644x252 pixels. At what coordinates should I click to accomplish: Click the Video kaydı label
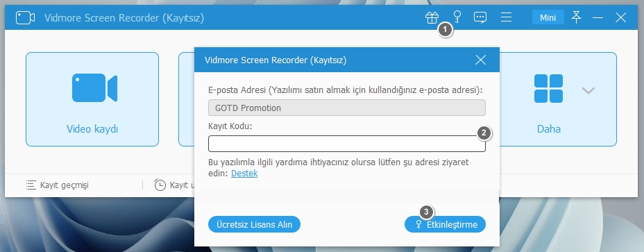[92, 129]
